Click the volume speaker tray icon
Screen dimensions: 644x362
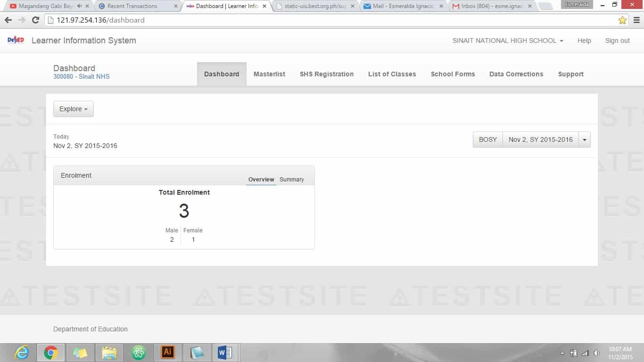coord(596,353)
